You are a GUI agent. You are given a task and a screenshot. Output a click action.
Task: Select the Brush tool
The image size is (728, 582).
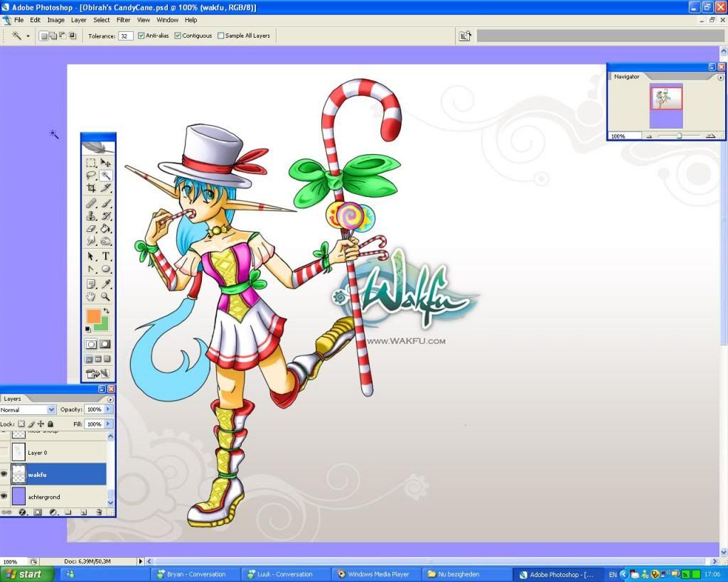(x=106, y=203)
